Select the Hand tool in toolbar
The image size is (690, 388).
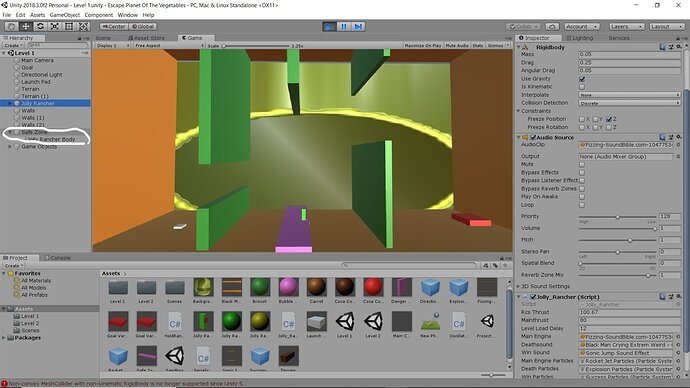(11, 26)
